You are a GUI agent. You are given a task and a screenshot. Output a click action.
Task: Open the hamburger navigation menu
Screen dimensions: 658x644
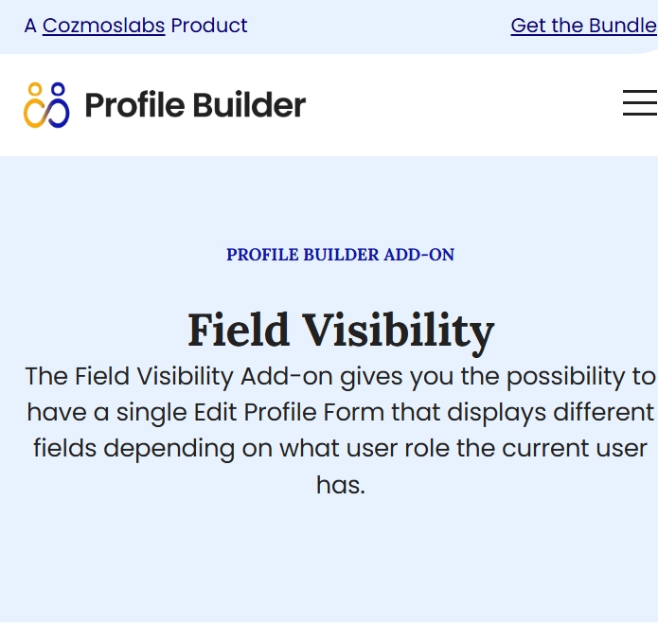coord(640,102)
